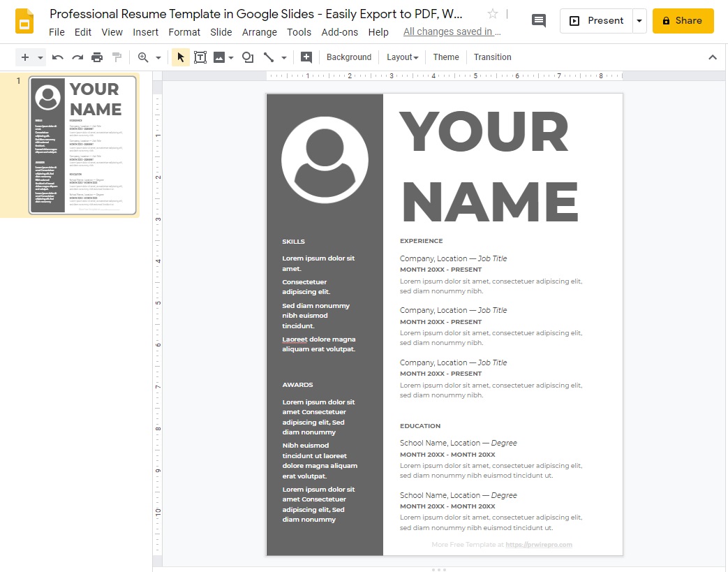Select the paint format tool
Screen dimensions: 728x572
117,57
